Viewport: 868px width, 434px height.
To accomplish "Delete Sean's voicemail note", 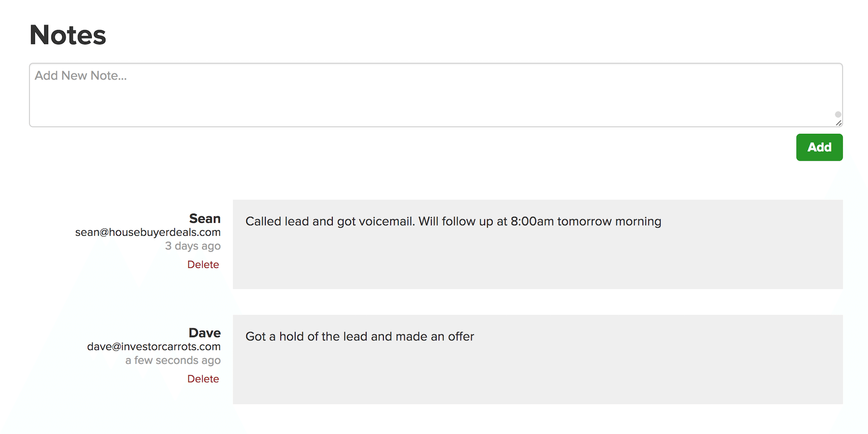I will click(x=203, y=265).
